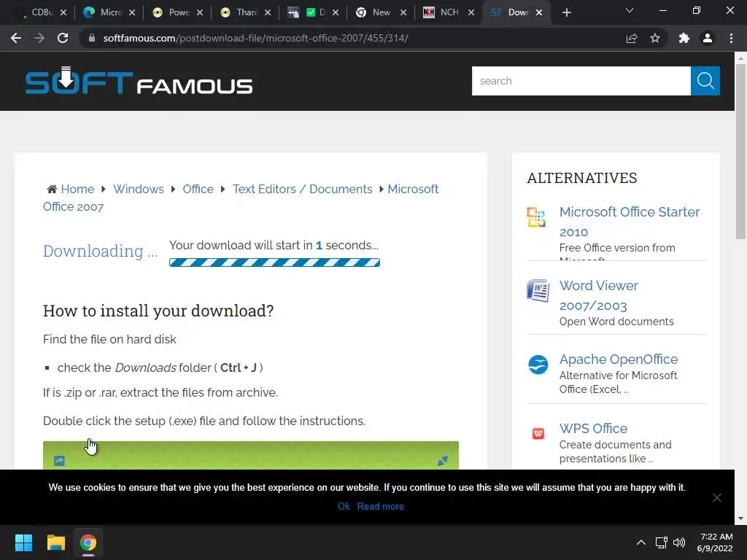Click the green banner left icon
The height and width of the screenshot is (560, 747).
click(x=59, y=461)
